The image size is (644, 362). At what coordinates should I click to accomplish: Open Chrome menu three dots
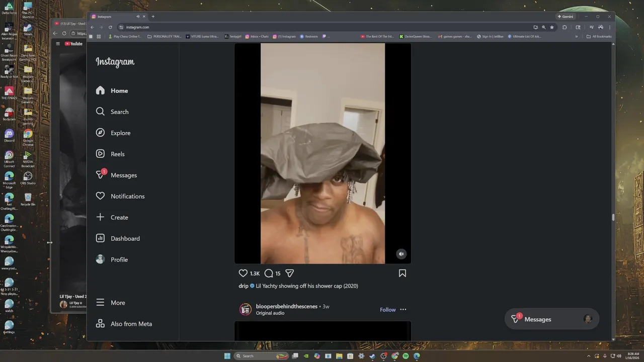click(610, 27)
